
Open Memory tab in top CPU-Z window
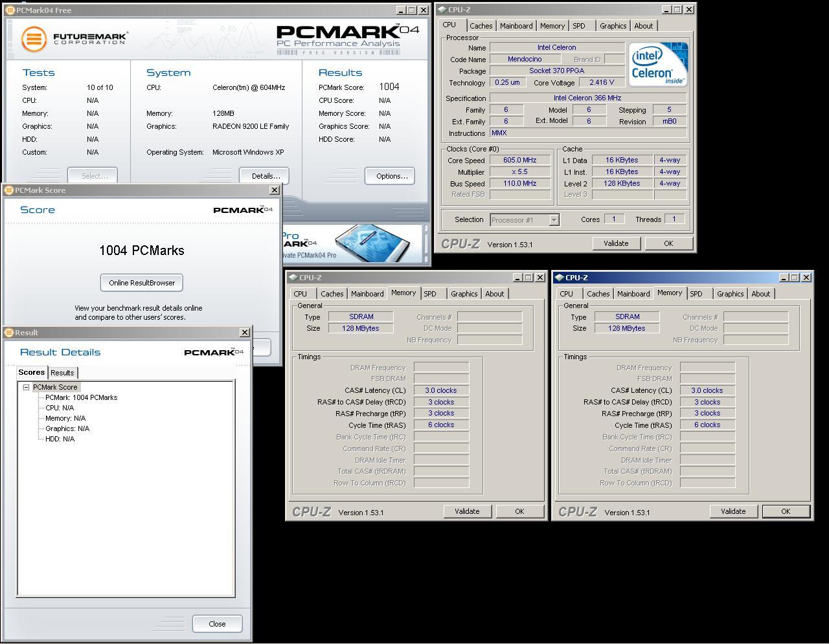pos(552,26)
